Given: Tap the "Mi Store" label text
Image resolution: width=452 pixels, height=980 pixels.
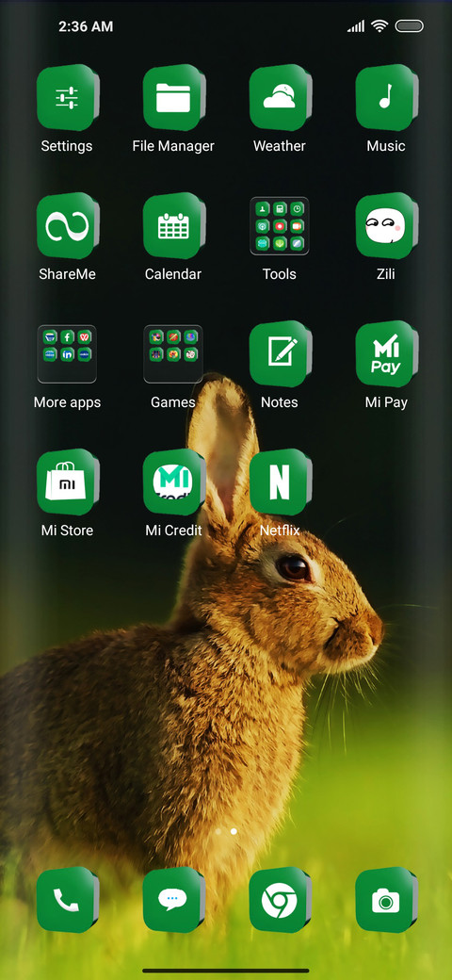Looking at the screenshot, I should click(x=67, y=531).
